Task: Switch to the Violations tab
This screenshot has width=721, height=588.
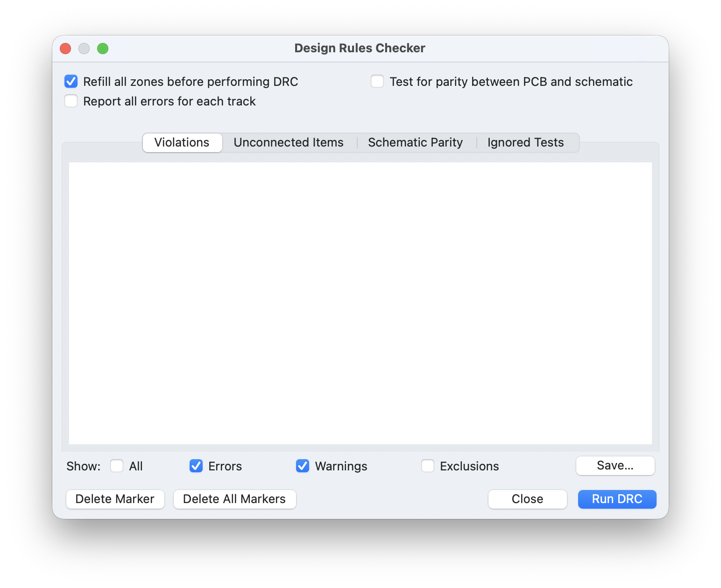Action: point(182,143)
